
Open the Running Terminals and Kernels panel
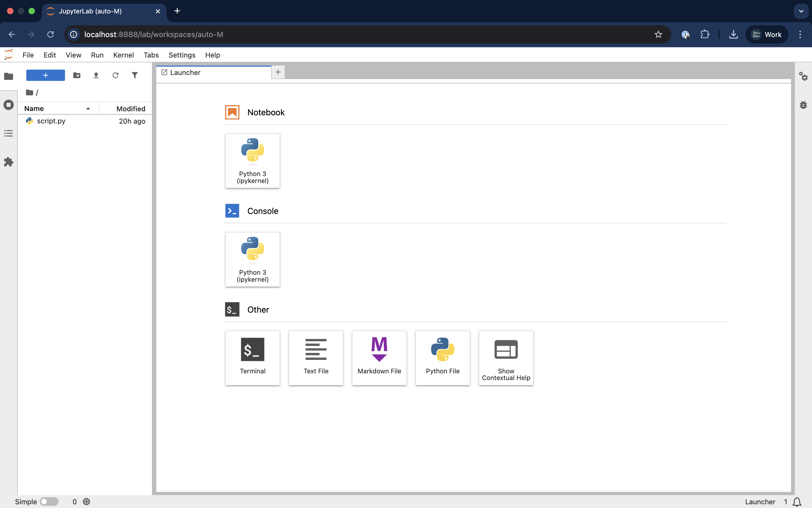pyautogui.click(x=9, y=105)
